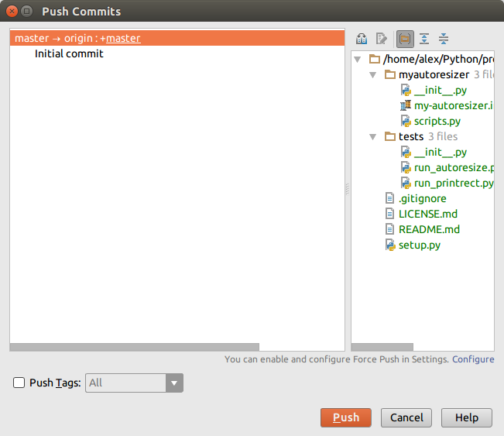Select .gitignore in the file tree
The height and width of the screenshot is (436, 504).
423,198
